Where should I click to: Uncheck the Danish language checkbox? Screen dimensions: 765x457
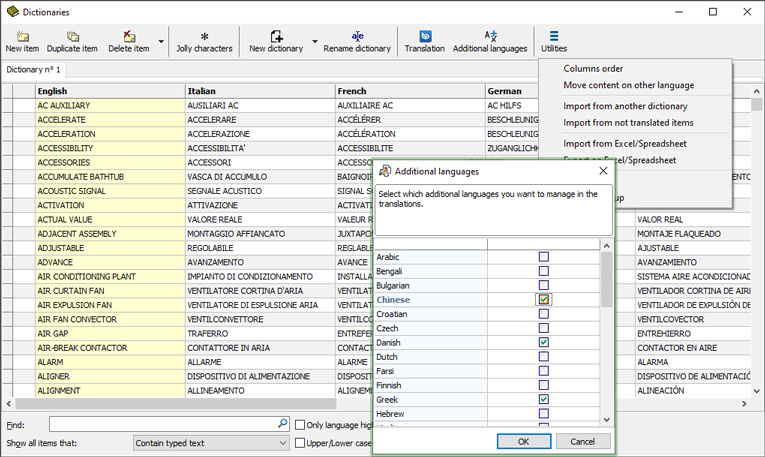point(544,342)
